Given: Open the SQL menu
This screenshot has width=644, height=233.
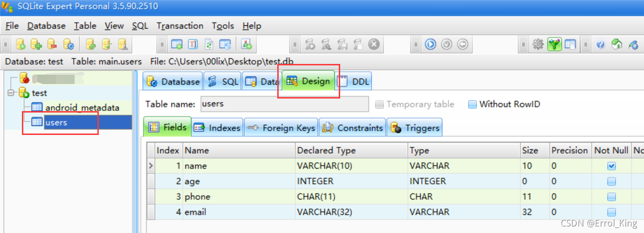Looking at the screenshot, I should point(140,26).
